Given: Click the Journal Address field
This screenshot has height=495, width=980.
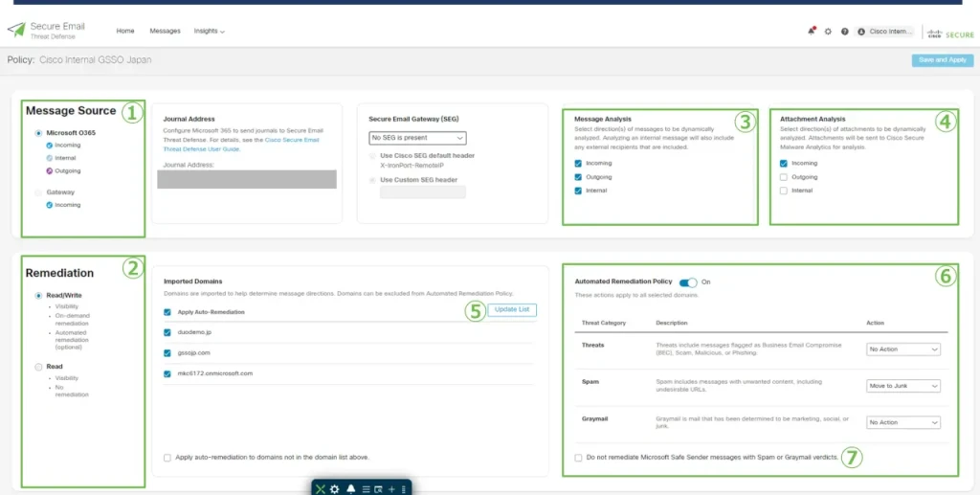Looking at the screenshot, I should pyautogui.click(x=247, y=179).
